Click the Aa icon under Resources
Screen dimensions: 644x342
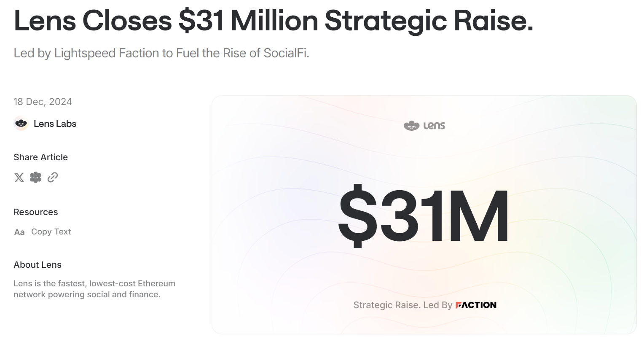point(19,232)
